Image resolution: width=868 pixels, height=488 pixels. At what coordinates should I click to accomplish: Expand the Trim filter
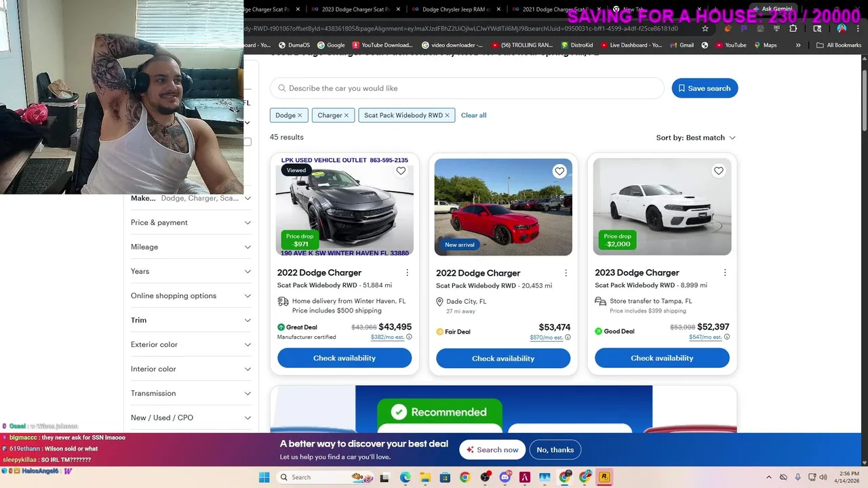pos(191,320)
